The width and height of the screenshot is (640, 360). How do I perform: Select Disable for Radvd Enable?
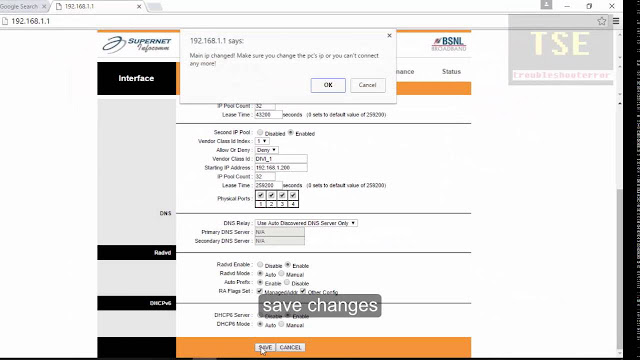tap(260, 264)
